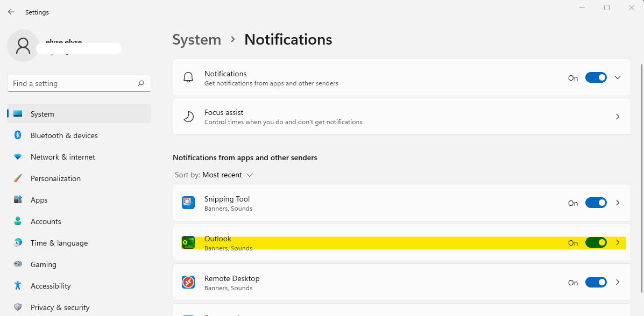
Task: Click the Notifications page title
Action: coord(288,40)
